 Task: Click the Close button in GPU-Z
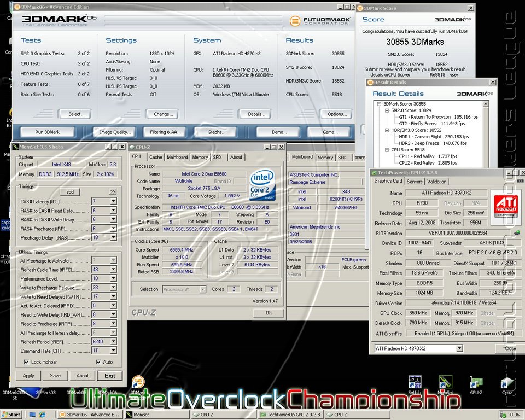coord(509,348)
